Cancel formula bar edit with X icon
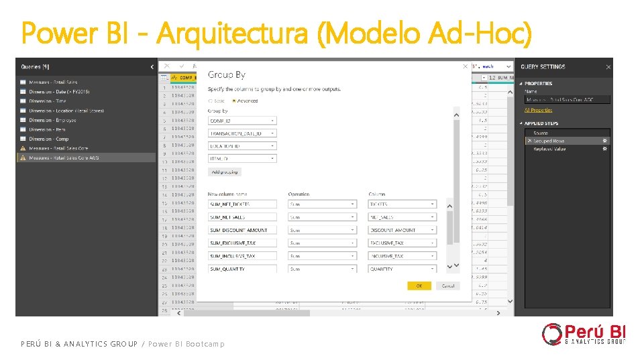 click(x=167, y=66)
